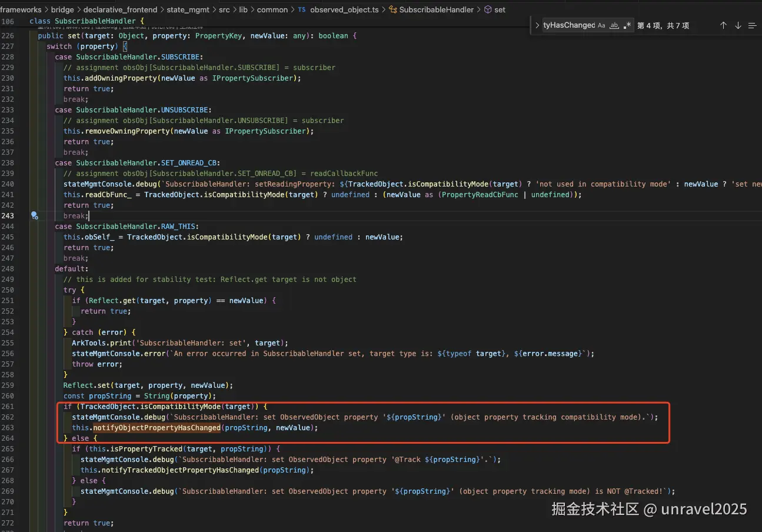The image size is (762, 532).
Task: Go to next match using down arrow
Action: coord(738,25)
